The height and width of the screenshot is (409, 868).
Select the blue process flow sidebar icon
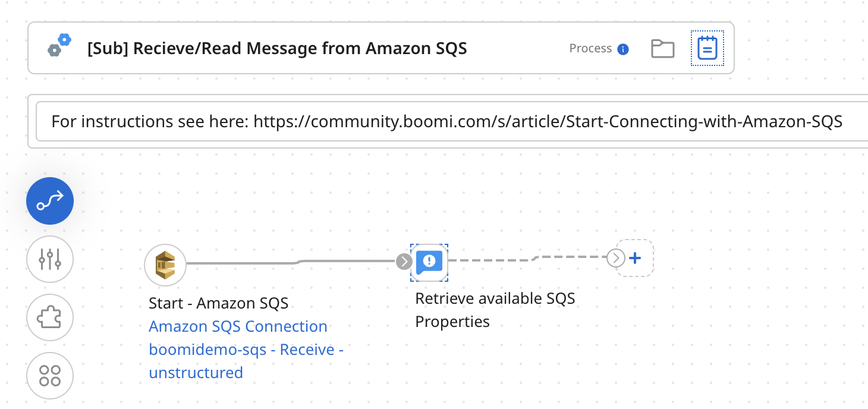[49, 201]
